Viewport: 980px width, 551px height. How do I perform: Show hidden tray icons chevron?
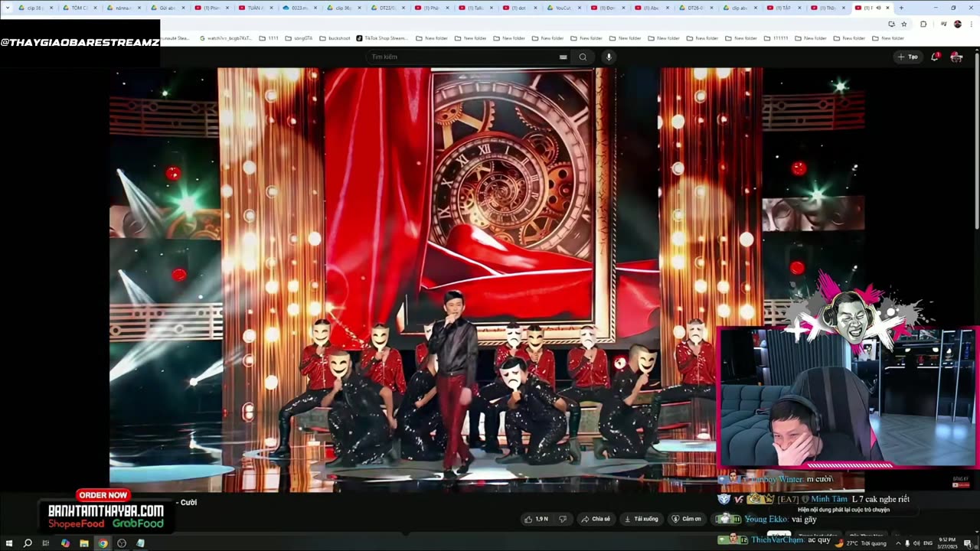898,543
